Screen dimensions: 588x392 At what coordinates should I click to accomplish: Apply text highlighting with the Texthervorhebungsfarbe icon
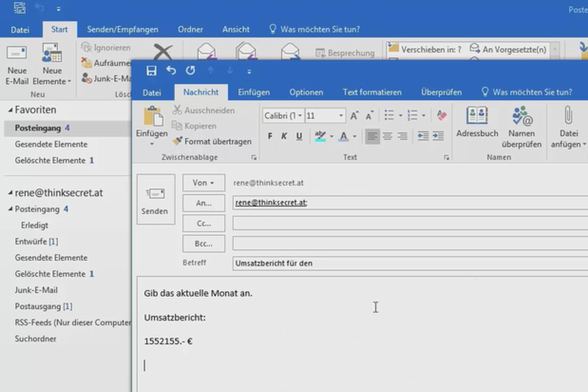point(321,136)
